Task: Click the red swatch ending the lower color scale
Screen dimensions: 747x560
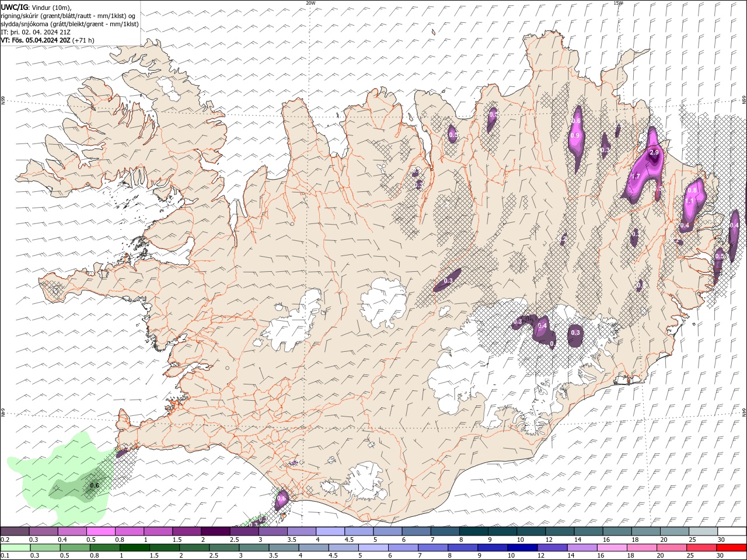Action: click(x=732, y=548)
